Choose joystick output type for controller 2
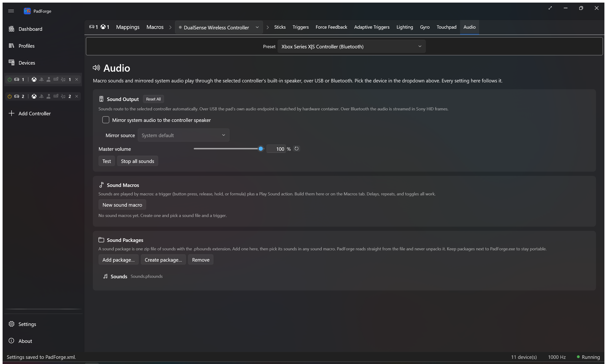 click(x=49, y=96)
